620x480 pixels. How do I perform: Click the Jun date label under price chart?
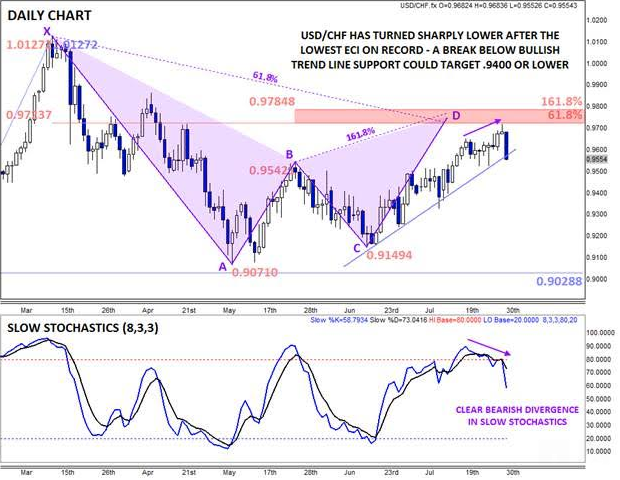point(350,310)
